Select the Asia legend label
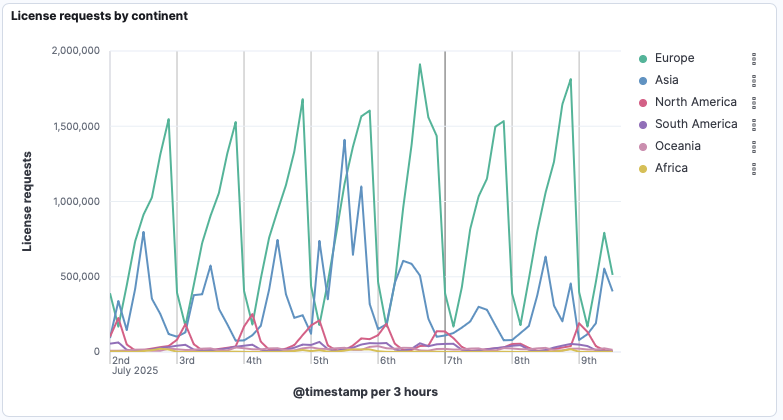The width and height of the screenshot is (783, 420). 667,80
